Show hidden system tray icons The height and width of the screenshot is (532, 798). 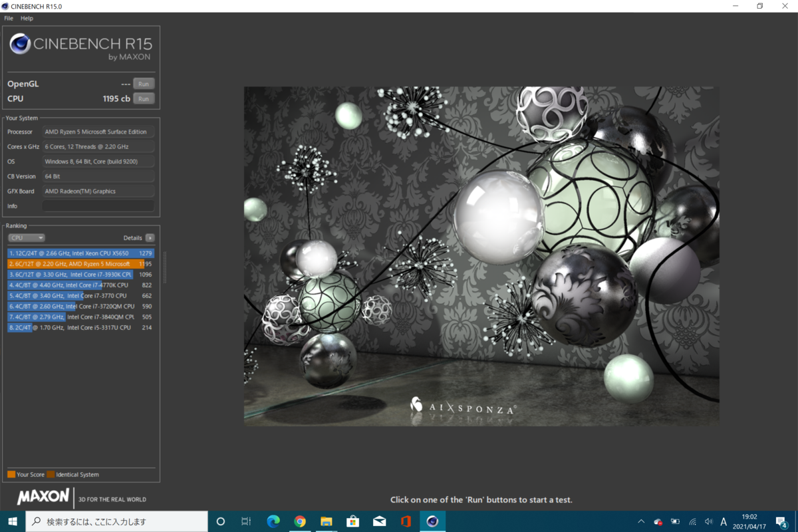pyautogui.click(x=641, y=522)
